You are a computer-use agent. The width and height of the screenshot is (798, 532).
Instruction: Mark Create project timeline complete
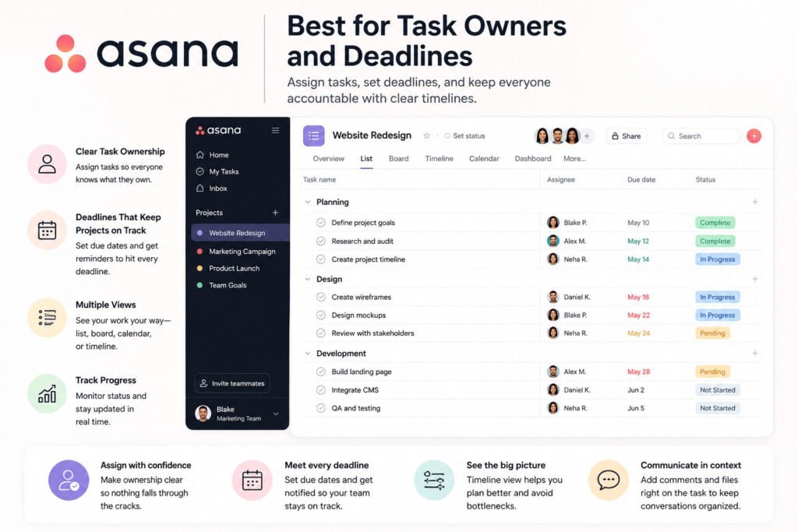coord(320,259)
